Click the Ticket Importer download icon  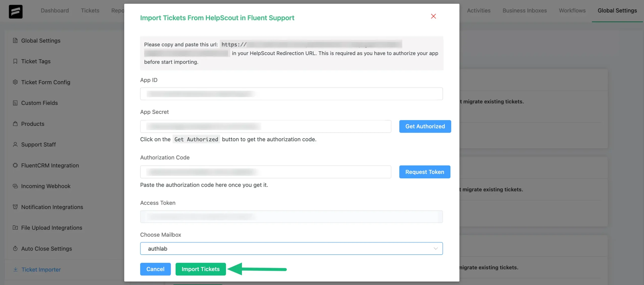coord(15,269)
